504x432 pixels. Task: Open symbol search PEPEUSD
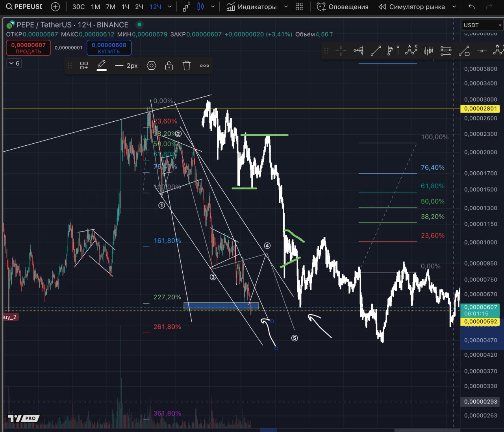[24, 7]
